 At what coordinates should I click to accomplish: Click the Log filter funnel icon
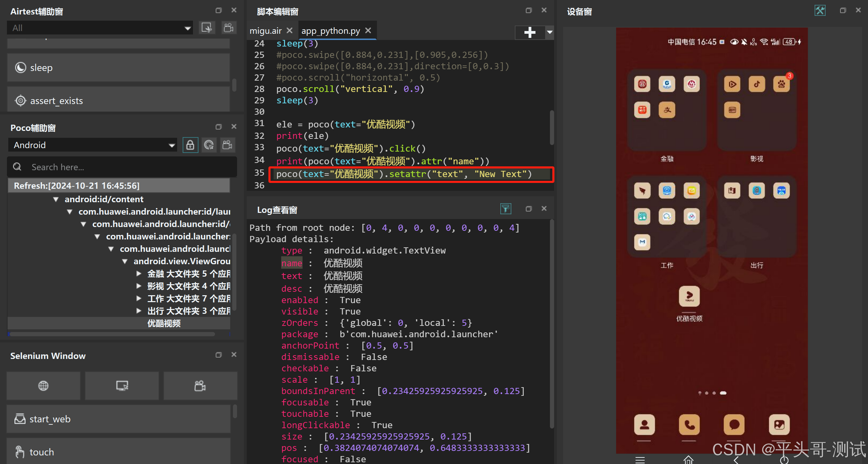506,209
